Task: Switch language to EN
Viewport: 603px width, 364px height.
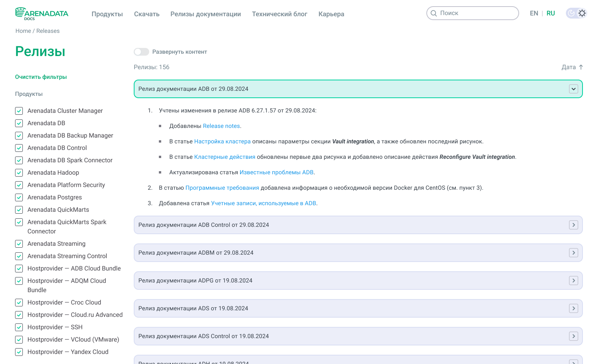Action: pyautogui.click(x=534, y=13)
